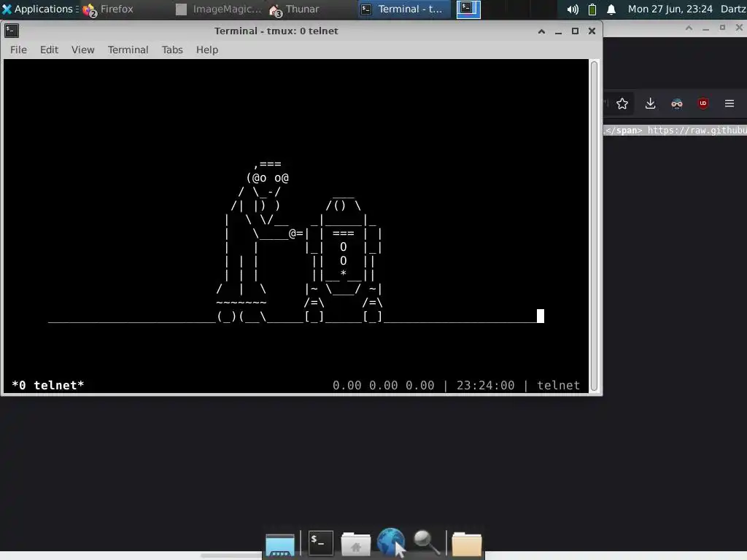Viewport: 747px width, 560px height.
Task: Close the Terminal window
Action: [592, 31]
